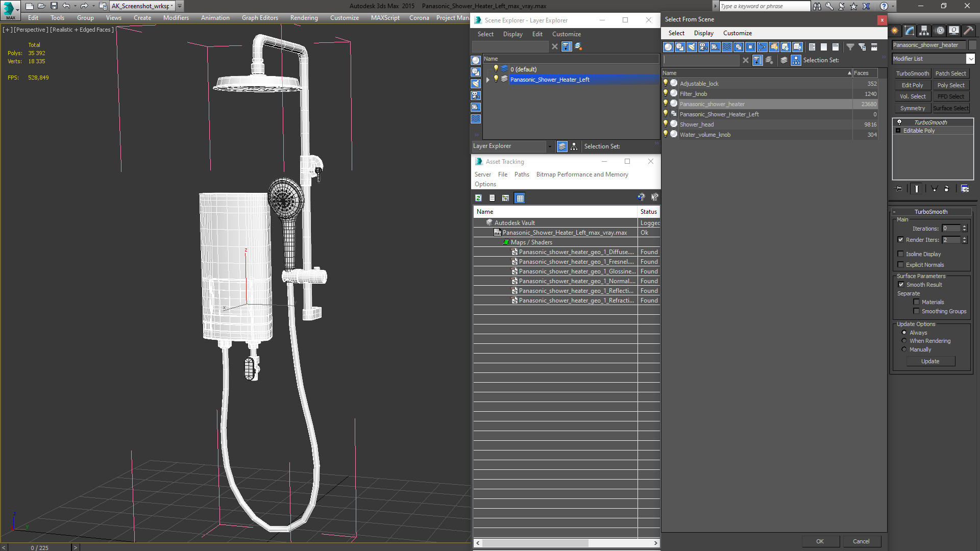Image resolution: width=980 pixels, height=551 pixels.
Task: Open the Motion command panel tab
Action: pyautogui.click(x=940, y=31)
